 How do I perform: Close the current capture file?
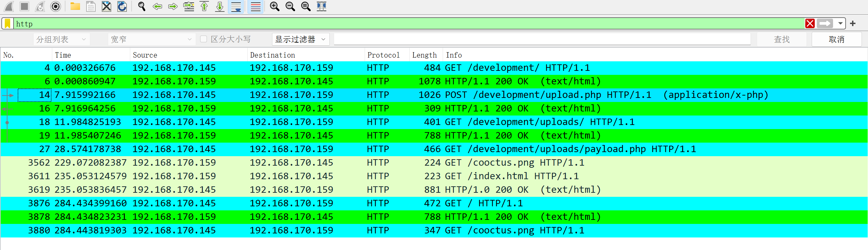click(107, 6)
